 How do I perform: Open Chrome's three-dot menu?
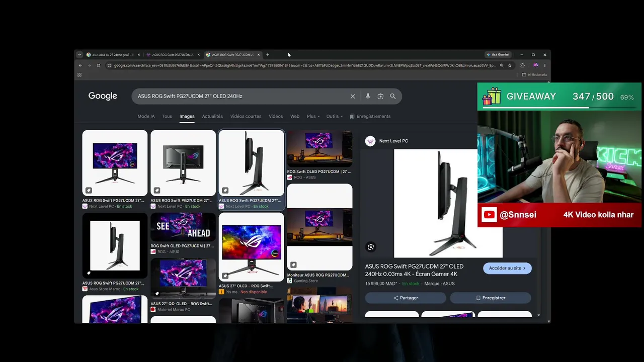(544, 65)
